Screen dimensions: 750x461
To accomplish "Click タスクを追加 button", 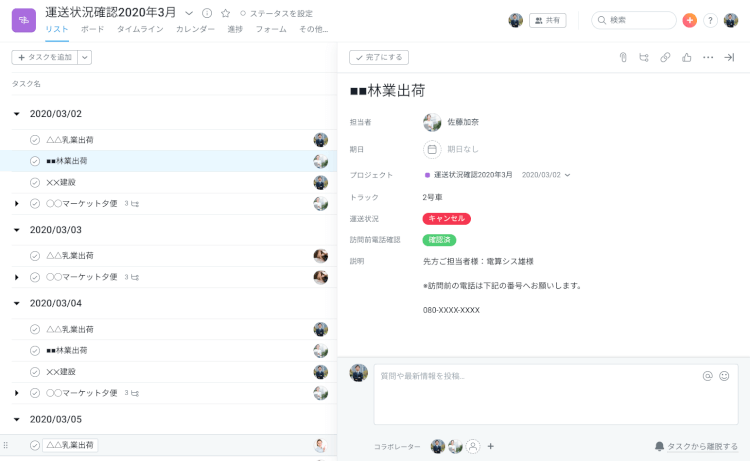I will click(x=44, y=57).
